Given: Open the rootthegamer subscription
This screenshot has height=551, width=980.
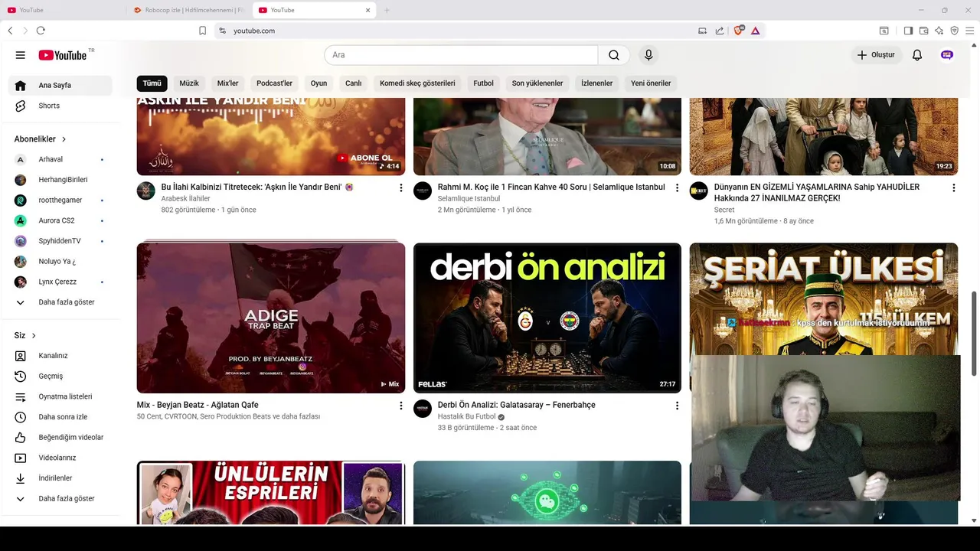Looking at the screenshot, I should point(60,200).
